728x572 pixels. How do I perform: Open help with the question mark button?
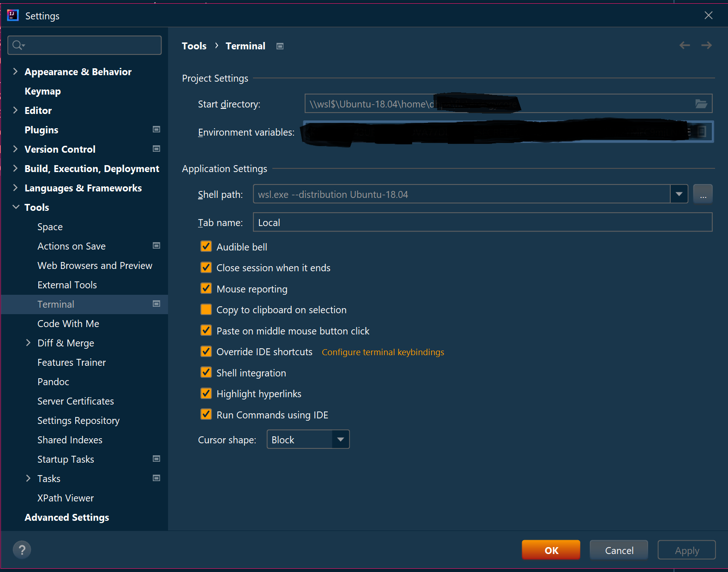(22, 549)
